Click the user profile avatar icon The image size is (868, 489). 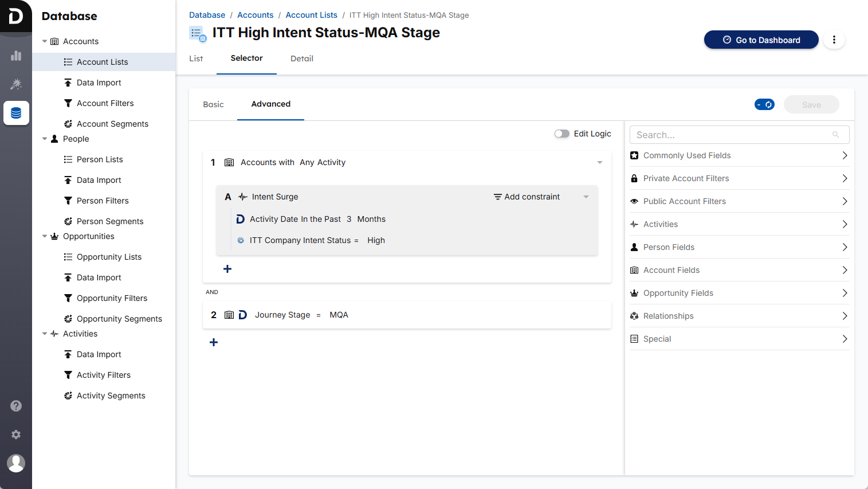click(16, 463)
